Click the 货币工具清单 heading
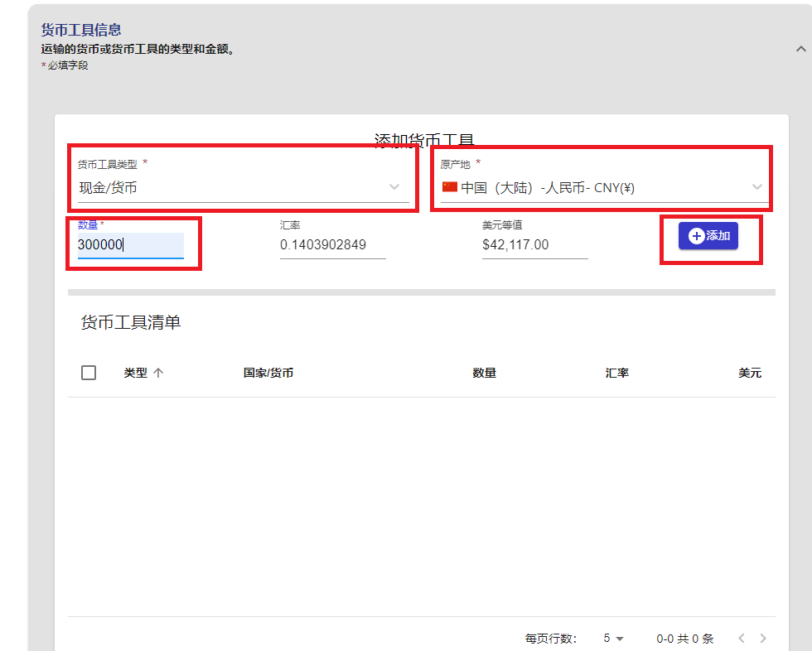Viewport: 812px width, 651px height. tap(131, 322)
